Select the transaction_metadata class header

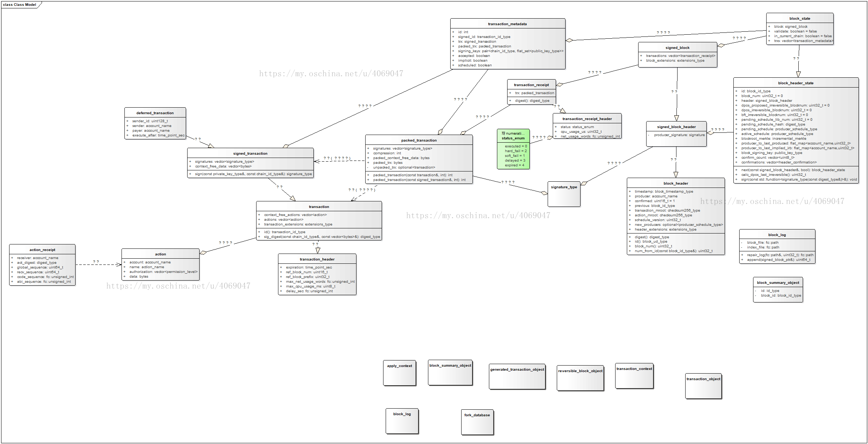(x=507, y=24)
